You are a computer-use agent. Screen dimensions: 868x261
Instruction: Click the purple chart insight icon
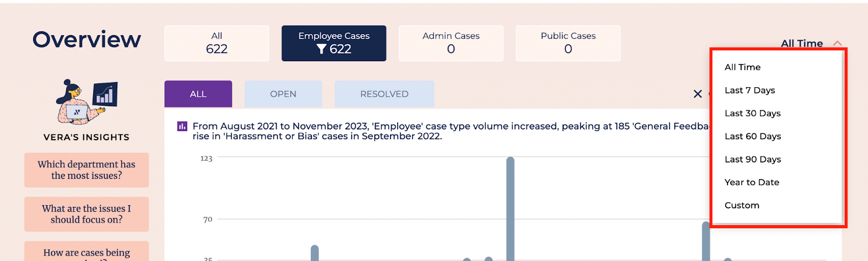coord(182,127)
